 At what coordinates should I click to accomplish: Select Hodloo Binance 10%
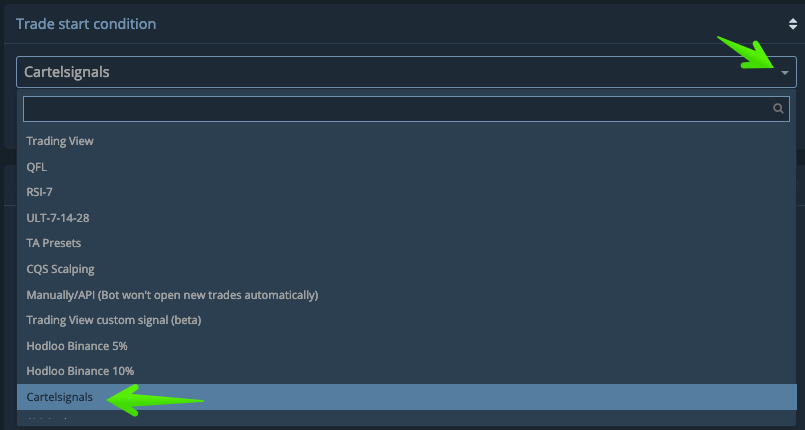point(406,371)
